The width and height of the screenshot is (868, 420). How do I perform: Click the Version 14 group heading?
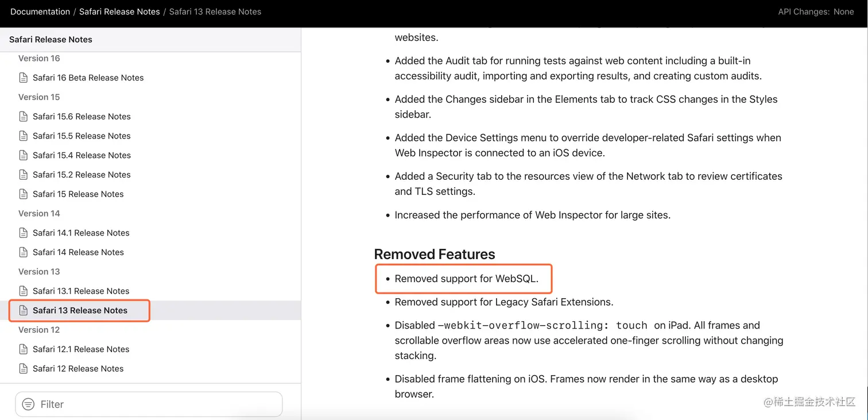pyautogui.click(x=39, y=213)
